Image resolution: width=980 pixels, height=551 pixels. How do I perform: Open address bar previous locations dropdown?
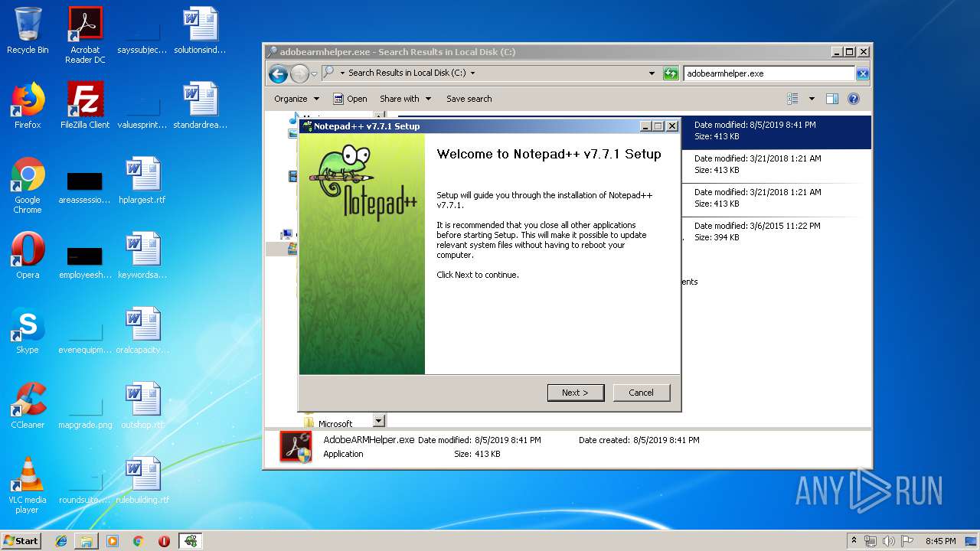[x=652, y=73]
